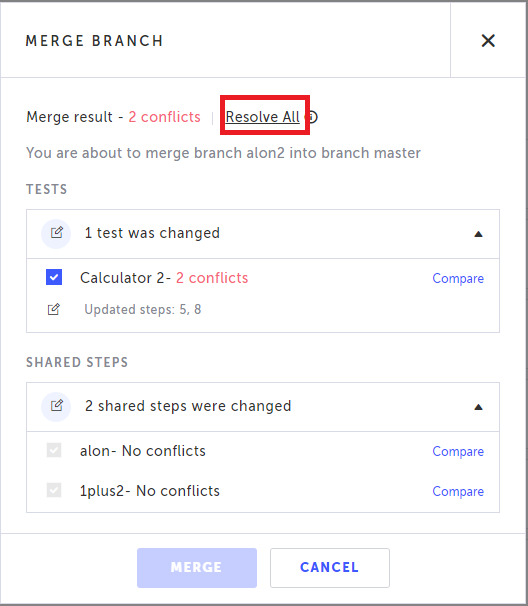Screen dimensions: 528x606
Task: Click the info icon beside Resolve All
Action: click(312, 117)
